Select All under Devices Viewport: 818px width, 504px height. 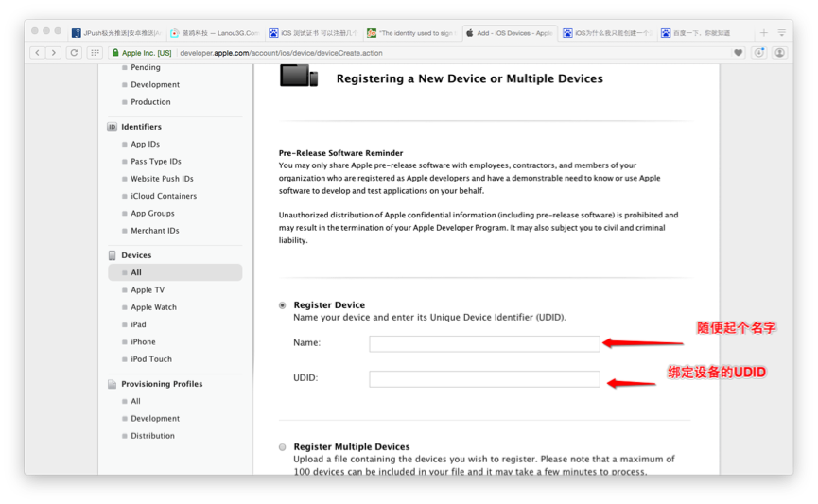[x=175, y=272]
